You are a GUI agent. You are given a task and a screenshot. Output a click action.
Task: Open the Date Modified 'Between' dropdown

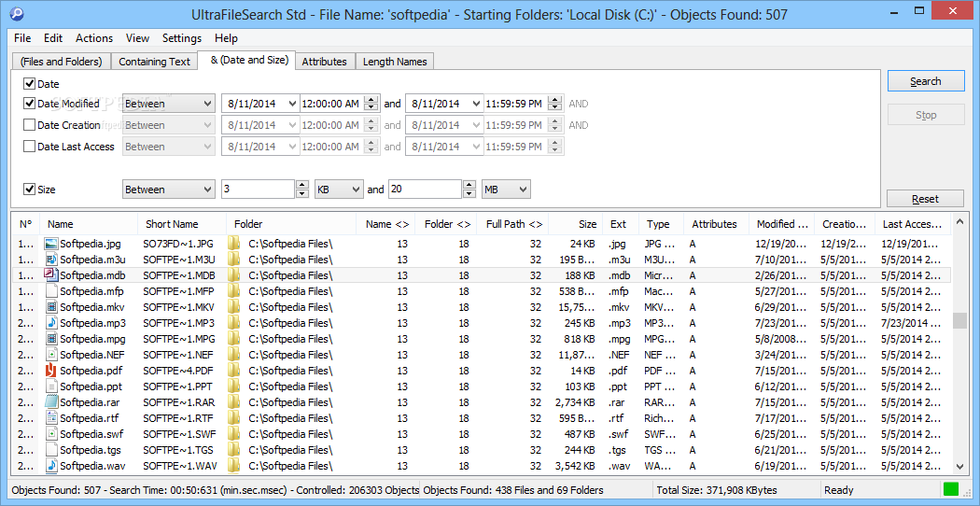click(x=169, y=104)
